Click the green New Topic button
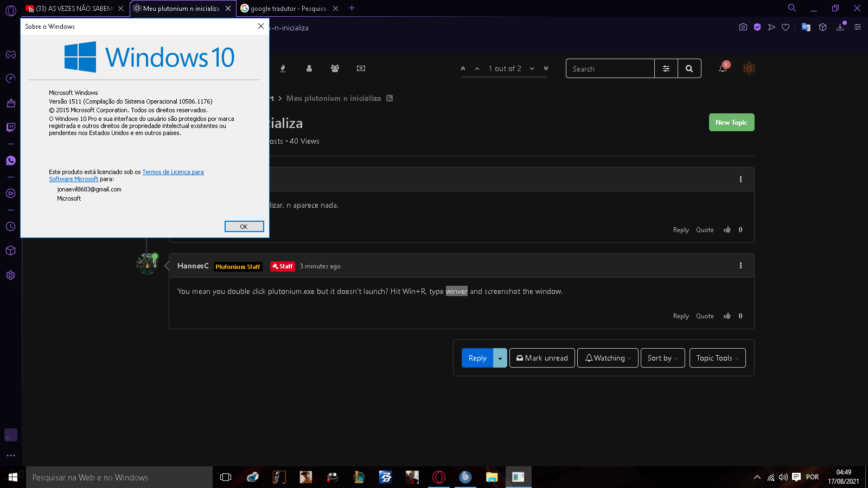 pos(731,122)
